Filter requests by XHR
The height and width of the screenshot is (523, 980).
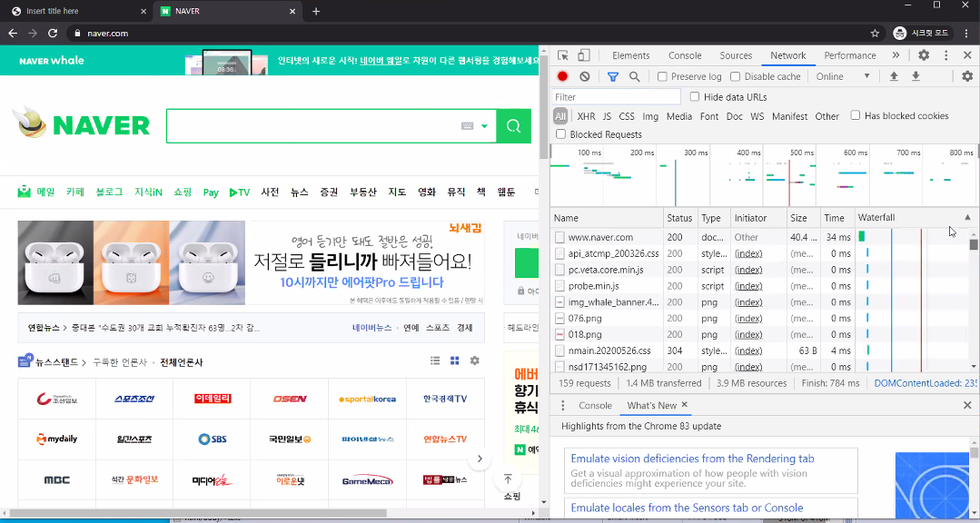(586, 116)
